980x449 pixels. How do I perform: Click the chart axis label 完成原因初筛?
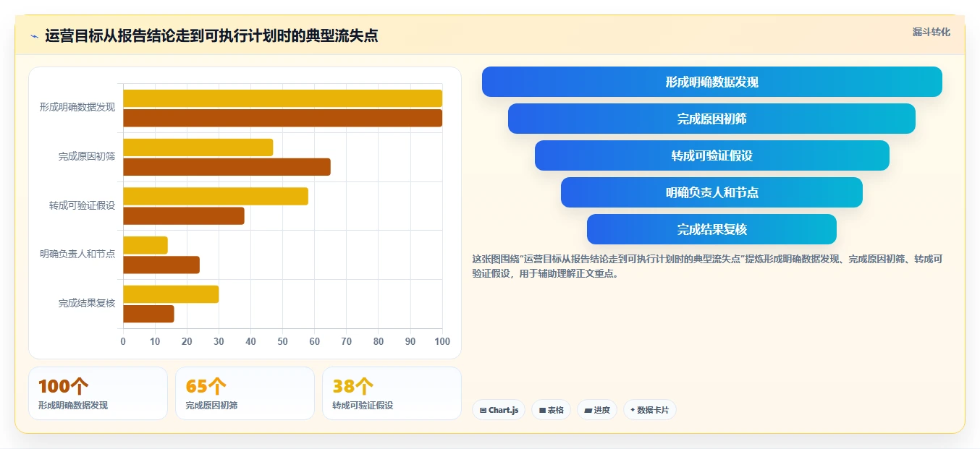[x=87, y=156]
